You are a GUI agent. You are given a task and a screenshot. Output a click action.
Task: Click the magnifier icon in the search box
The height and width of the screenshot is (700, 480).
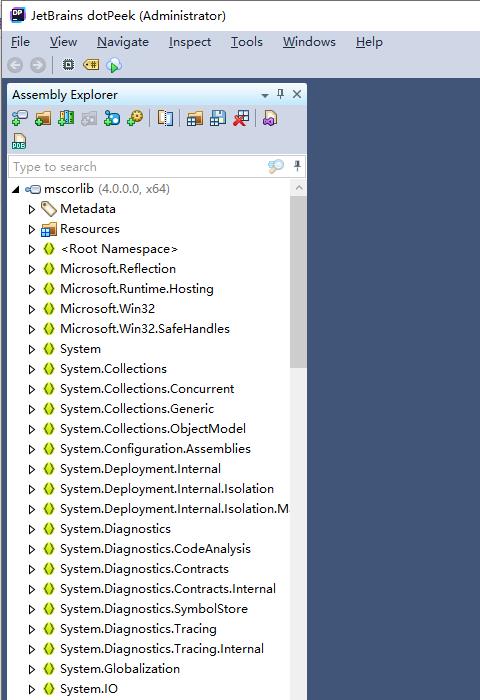tap(275, 167)
